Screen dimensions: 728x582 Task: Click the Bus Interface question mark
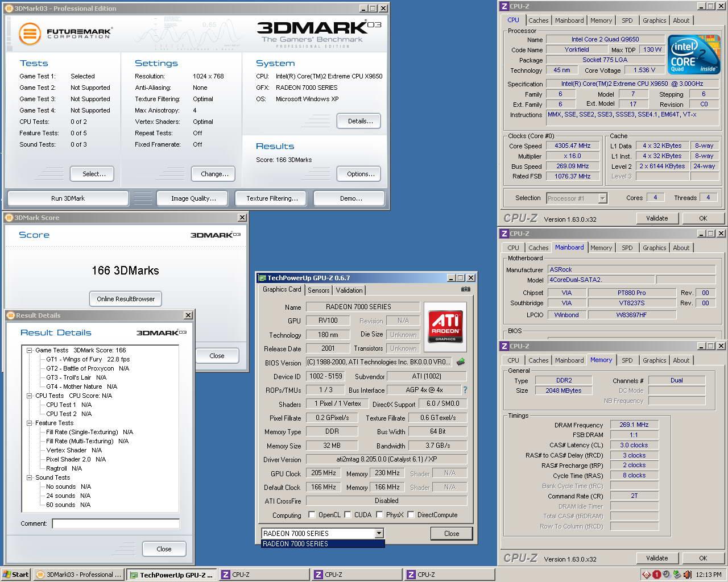pos(465,390)
